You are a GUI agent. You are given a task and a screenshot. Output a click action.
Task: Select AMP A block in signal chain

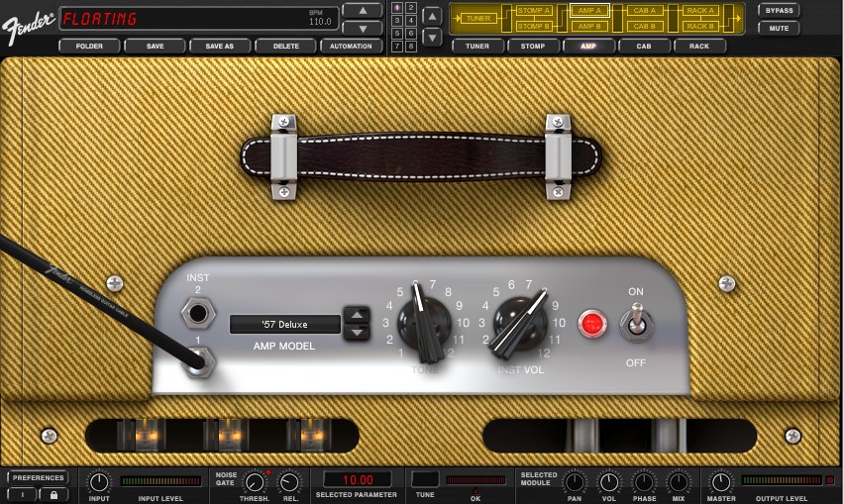point(589,10)
